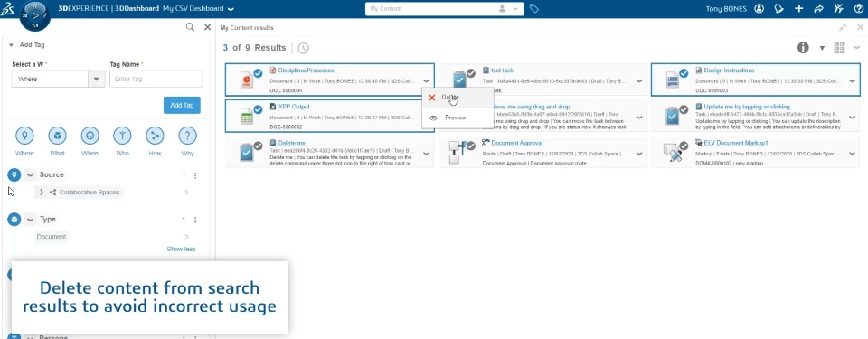Click the minimize results panel icon
Image resolution: width=868 pixels, height=339 pixels.
[843, 27]
